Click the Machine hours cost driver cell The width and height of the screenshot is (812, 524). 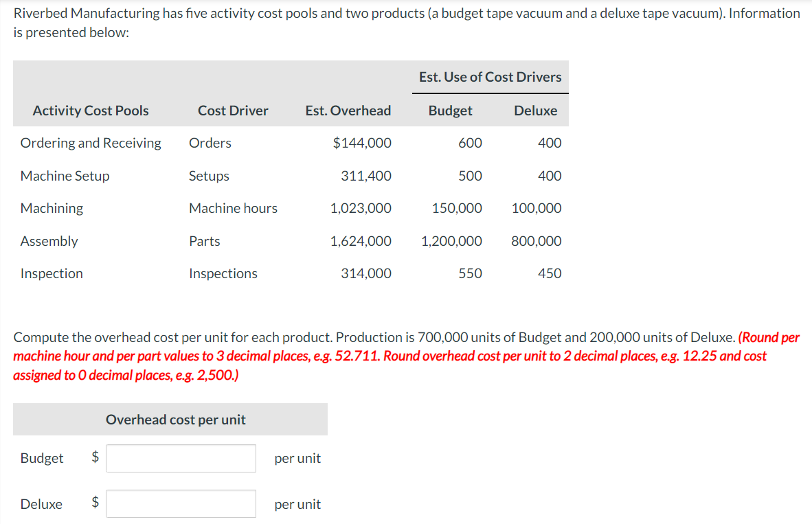[x=233, y=208]
